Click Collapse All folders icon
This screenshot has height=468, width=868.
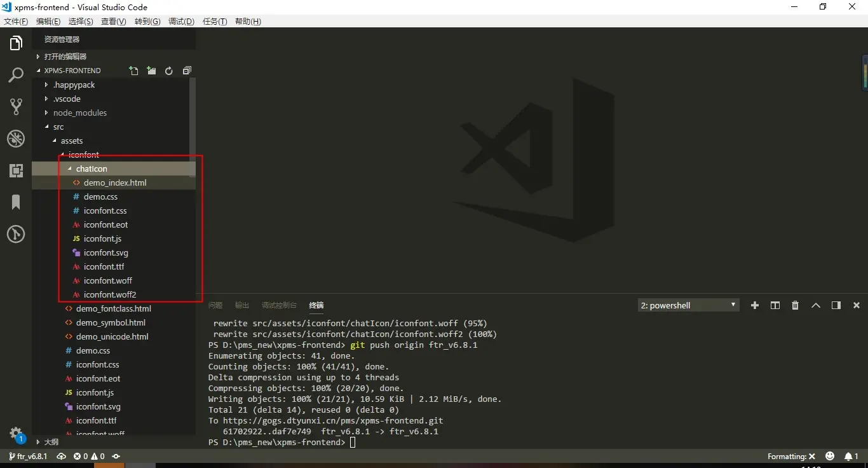187,71
